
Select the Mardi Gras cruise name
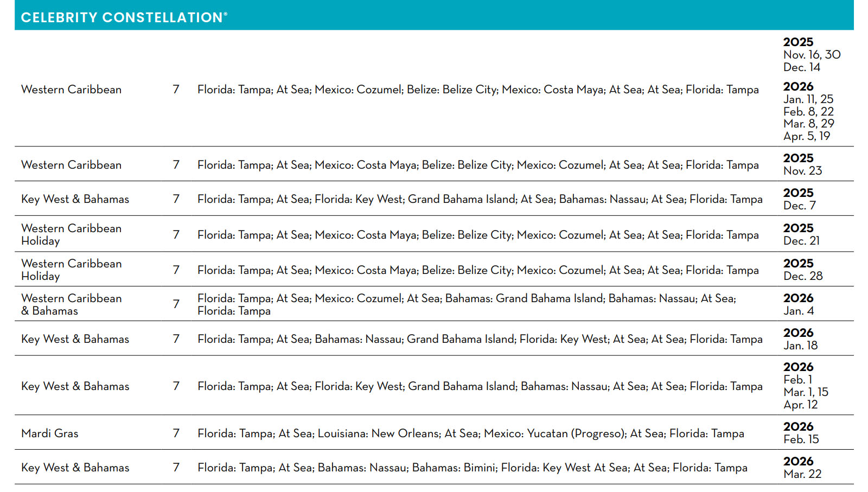[x=50, y=433]
